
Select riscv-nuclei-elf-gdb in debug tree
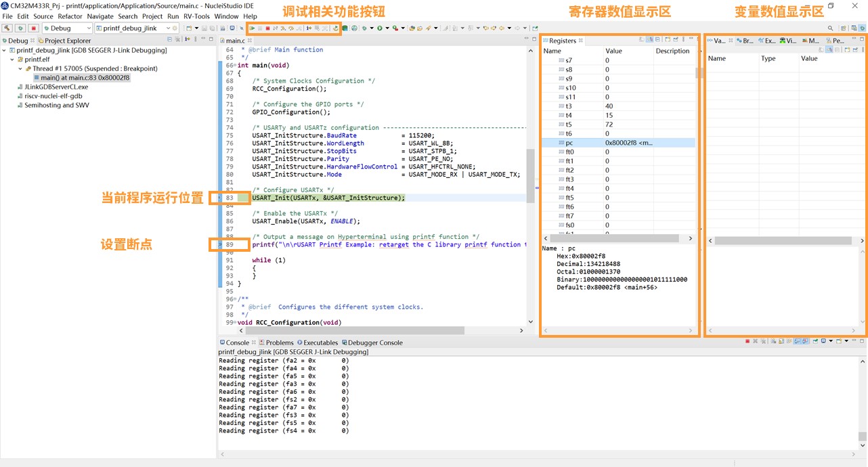pos(49,96)
